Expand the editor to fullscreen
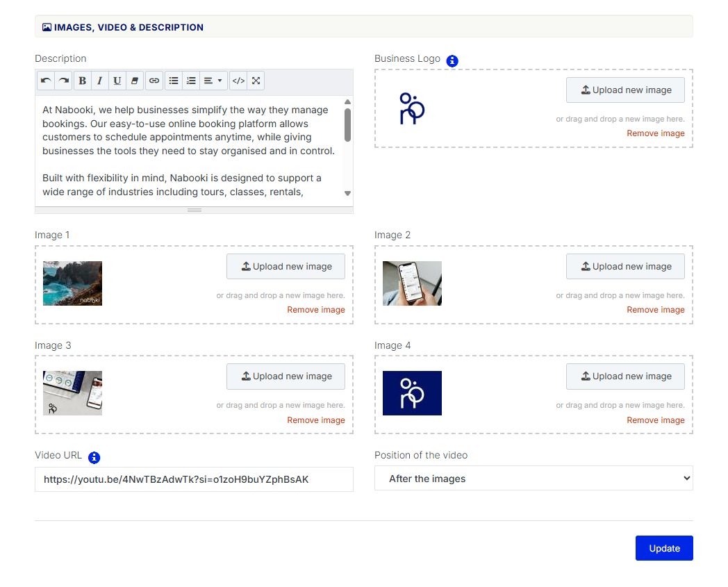This screenshot has width=728, height=587. click(x=256, y=81)
